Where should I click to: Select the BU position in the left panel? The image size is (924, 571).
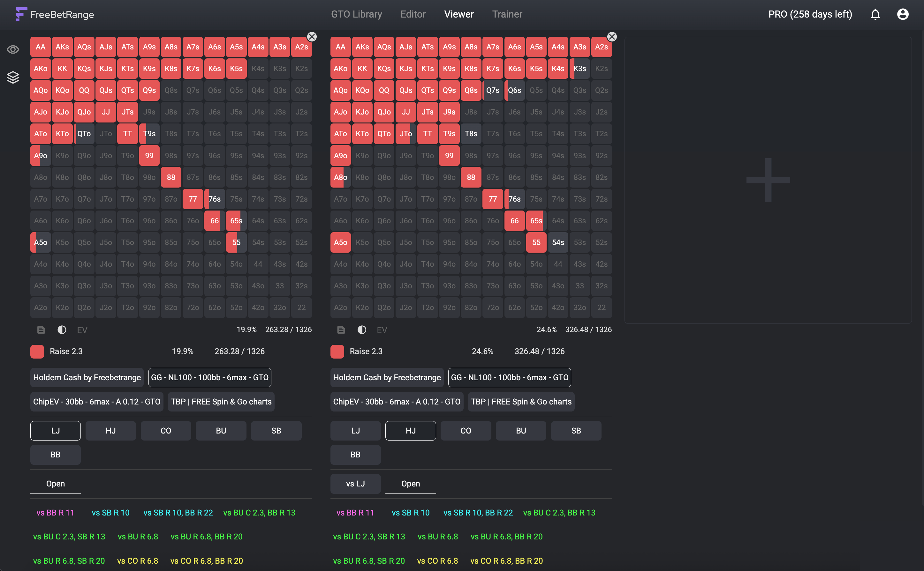click(x=221, y=431)
